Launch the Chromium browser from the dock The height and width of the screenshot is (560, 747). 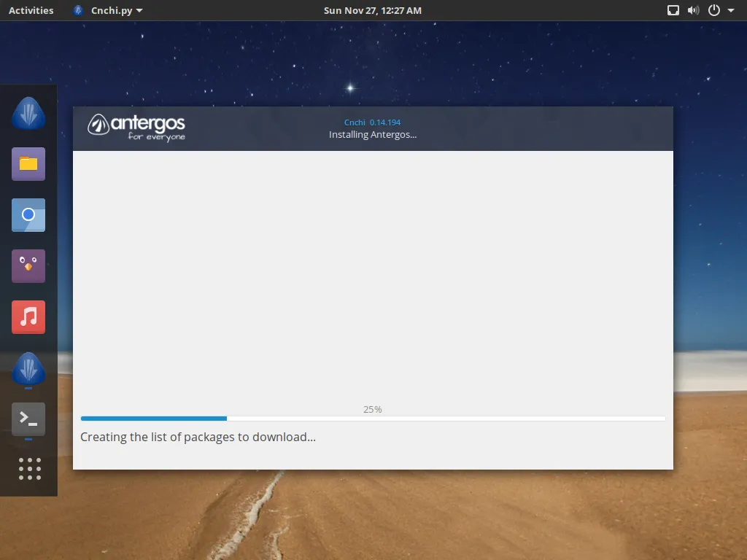[x=28, y=215]
